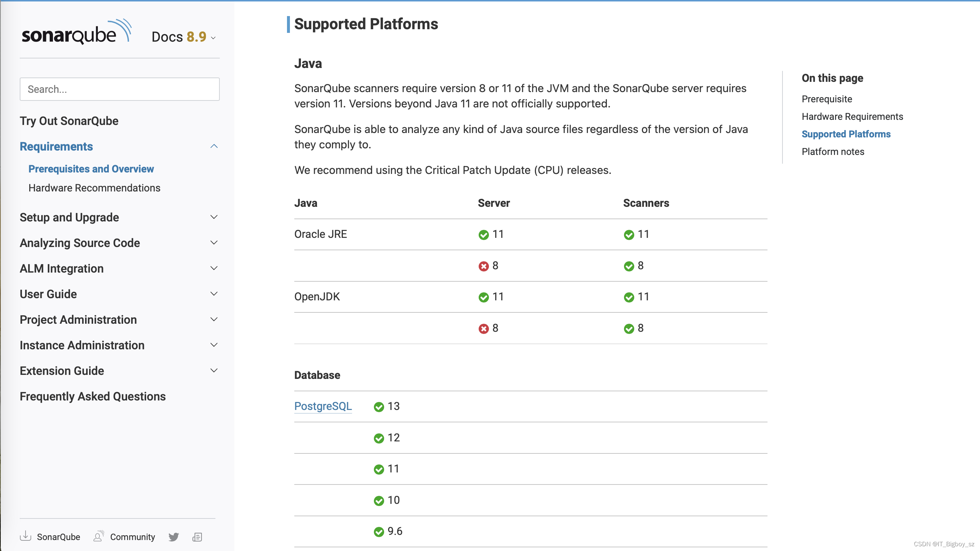980x551 pixels.
Task: Click the Critical Patch Update recommendation sentence
Action: [453, 170]
